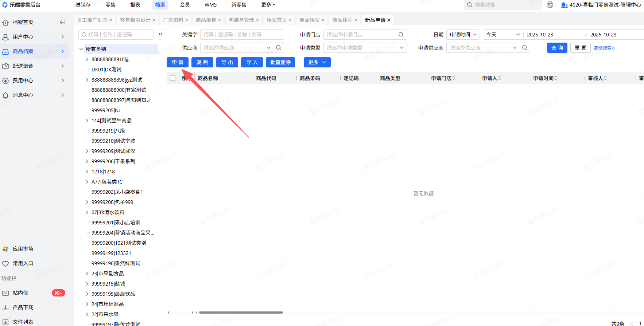Sort by 审核人 column
644x326 pixels.
(x=605, y=78)
